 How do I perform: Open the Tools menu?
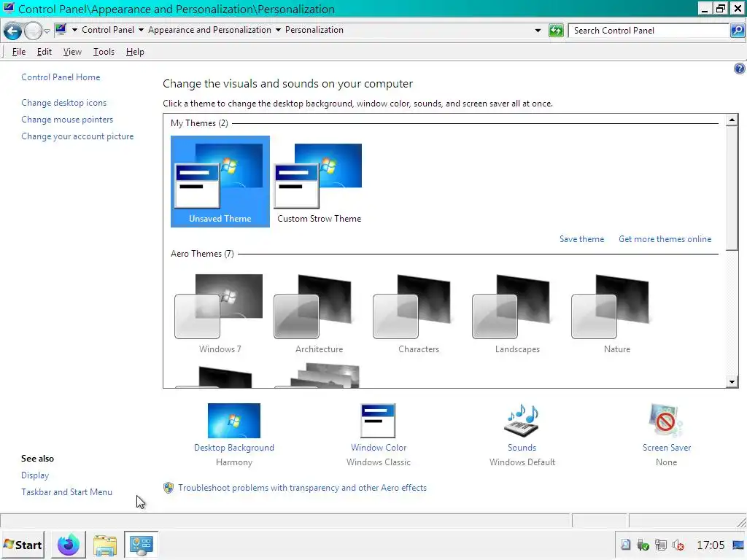[x=104, y=52]
